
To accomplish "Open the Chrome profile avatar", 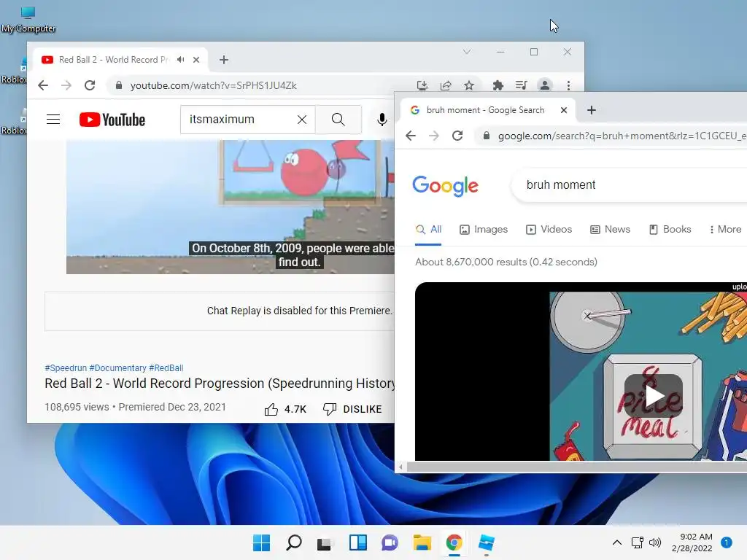I will [544, 85].
